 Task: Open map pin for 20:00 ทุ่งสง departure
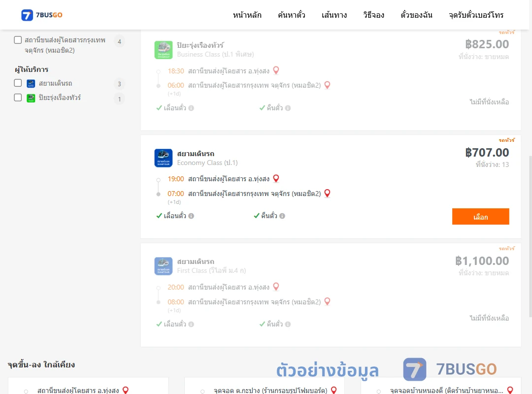tap(276, 287)
